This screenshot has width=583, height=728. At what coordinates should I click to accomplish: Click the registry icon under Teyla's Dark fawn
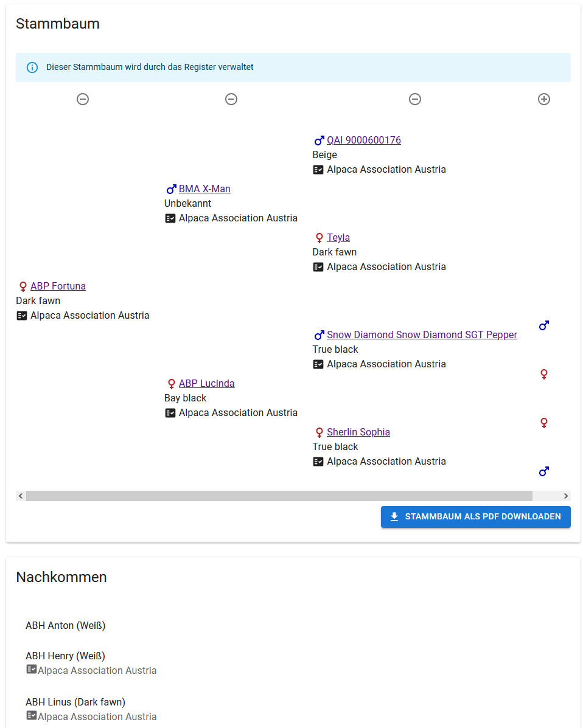click(318, 267)
